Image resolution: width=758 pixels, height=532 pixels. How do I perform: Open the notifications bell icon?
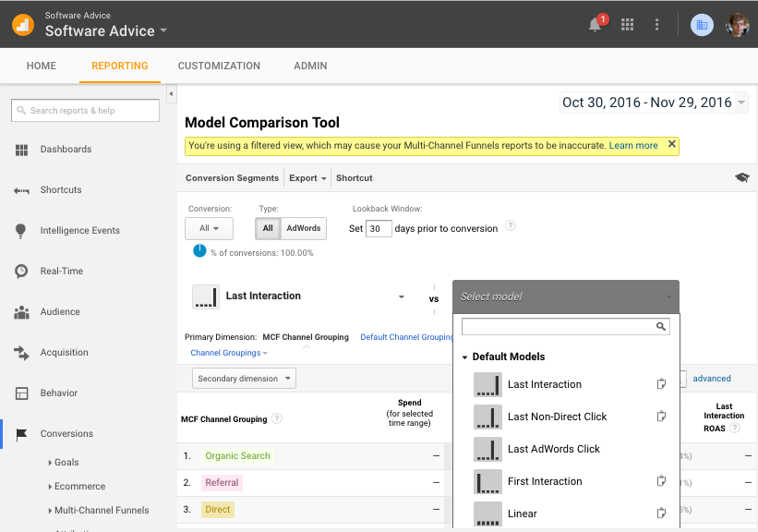point(596,25)
